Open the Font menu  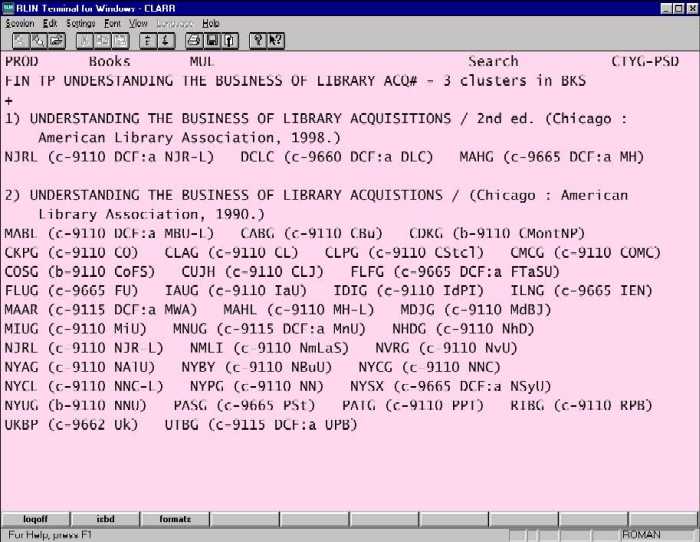pos(112,23)
